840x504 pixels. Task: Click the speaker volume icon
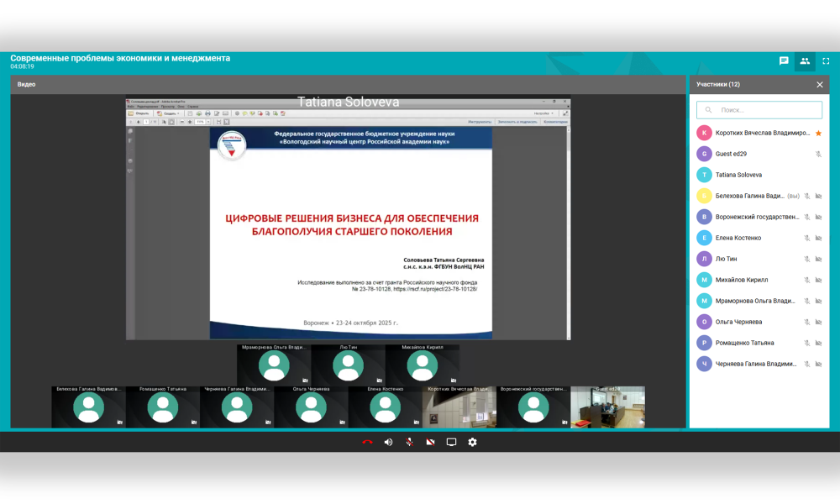click(388, 442)
